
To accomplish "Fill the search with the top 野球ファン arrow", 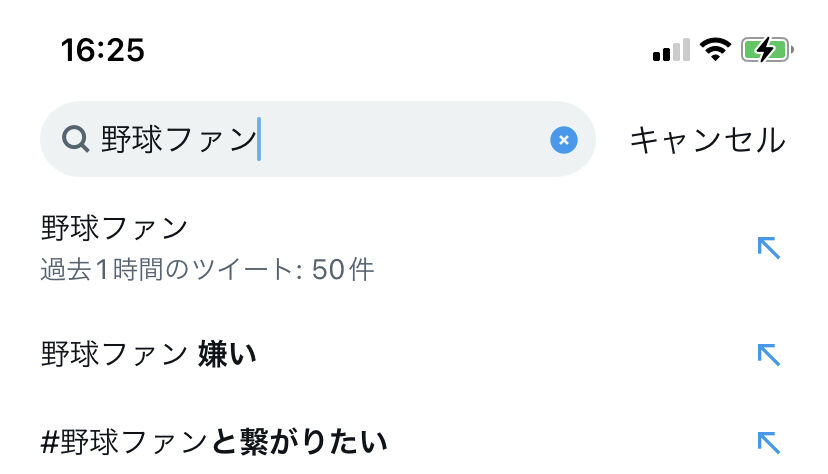I will tap(768, 248).
